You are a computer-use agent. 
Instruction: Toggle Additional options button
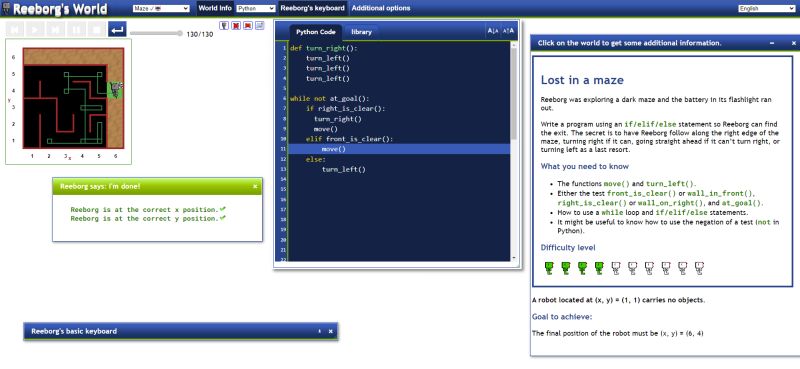point(381,8)
